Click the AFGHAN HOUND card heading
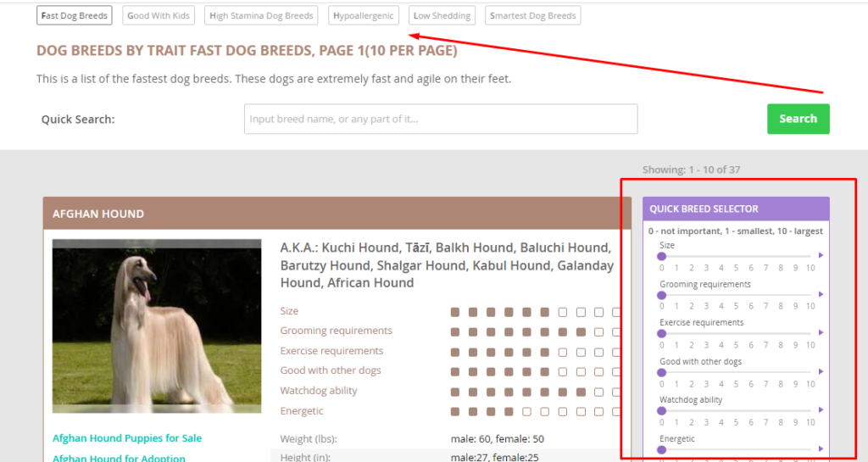 [98, 214]
